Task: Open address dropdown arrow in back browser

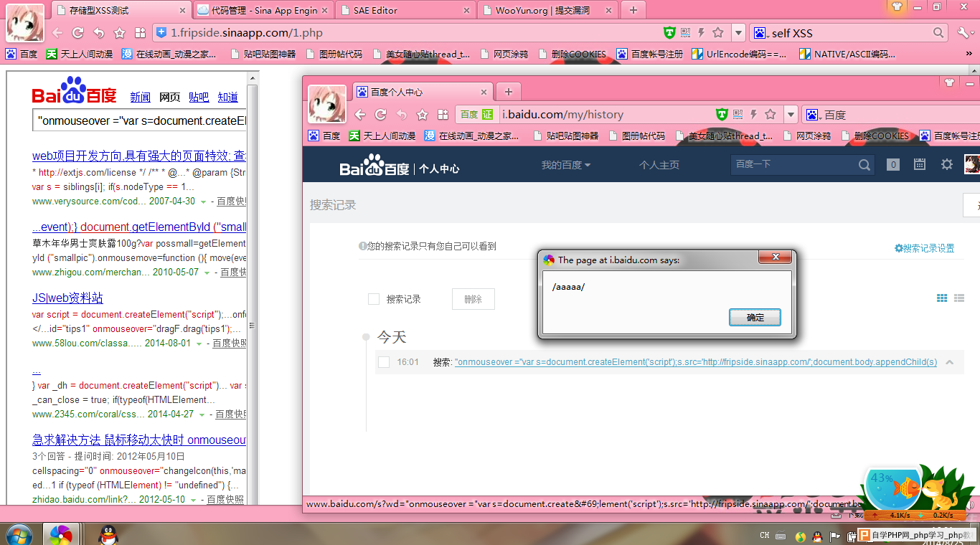Action: 738,33
